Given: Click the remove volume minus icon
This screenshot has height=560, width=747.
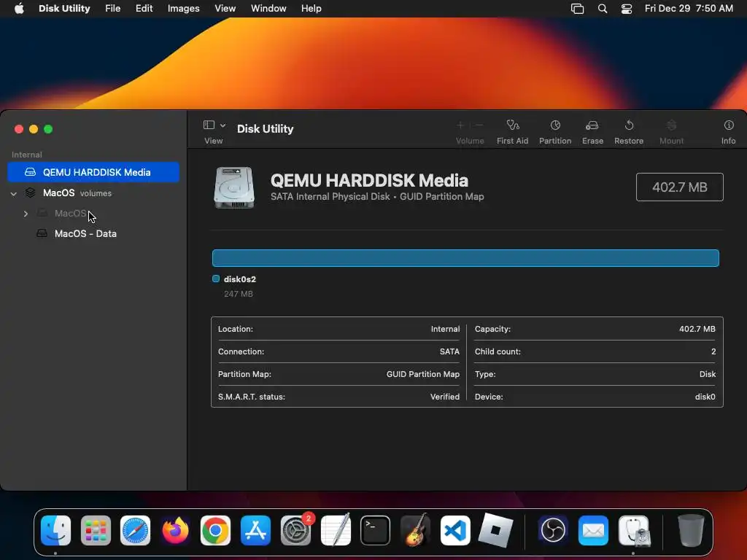Looking at the screenshot, I should point(479,125).
